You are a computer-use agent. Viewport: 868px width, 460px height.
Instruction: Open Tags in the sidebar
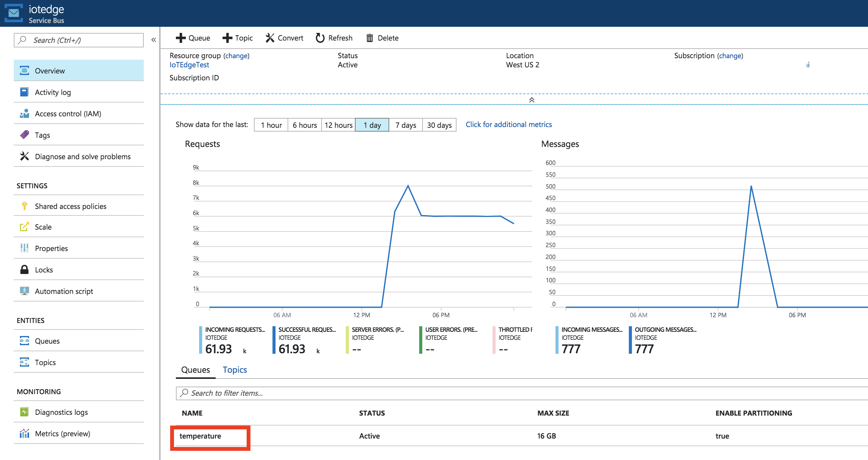click(79, 135)
